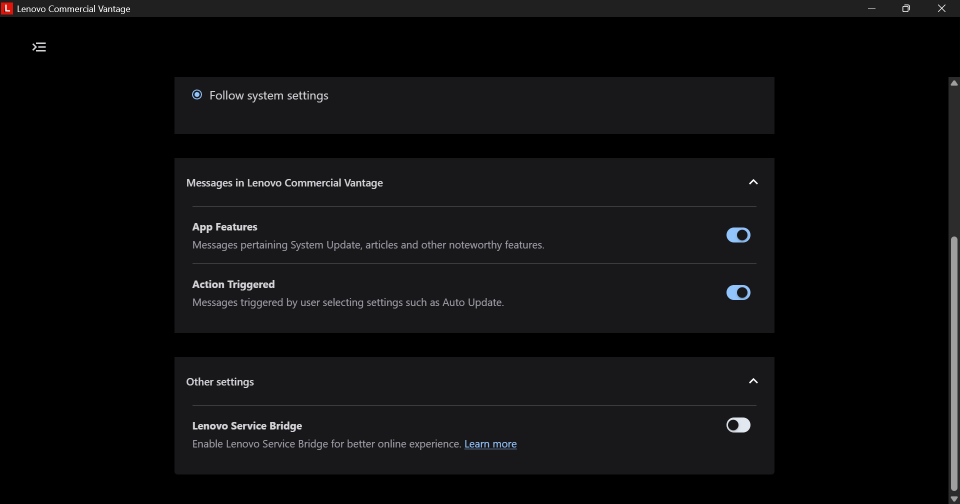Open the navigation menu icon
The height and width of the screenshot is (504, 960).
[39, 47]
